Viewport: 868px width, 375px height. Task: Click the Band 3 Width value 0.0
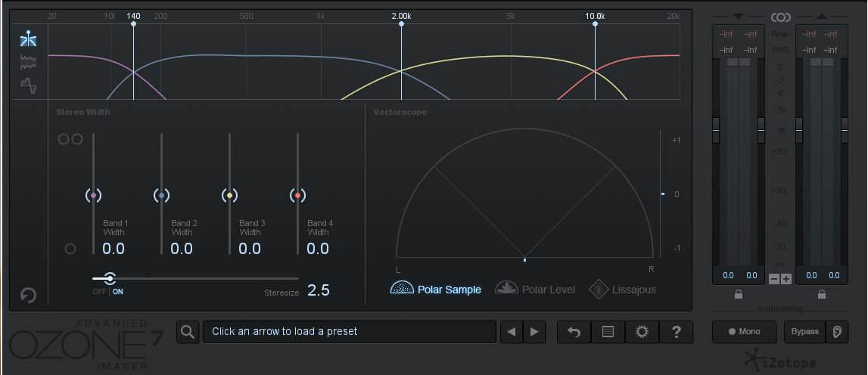[x=250, y=249]
